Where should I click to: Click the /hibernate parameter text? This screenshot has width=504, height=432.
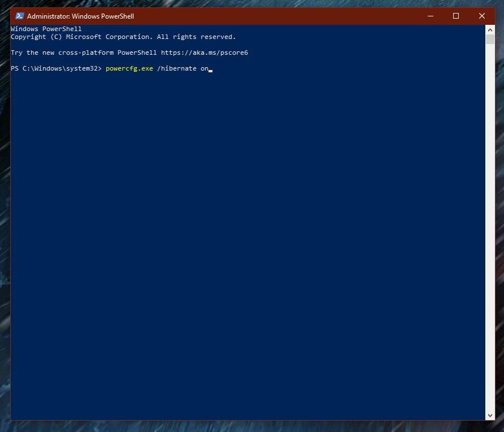176,68
